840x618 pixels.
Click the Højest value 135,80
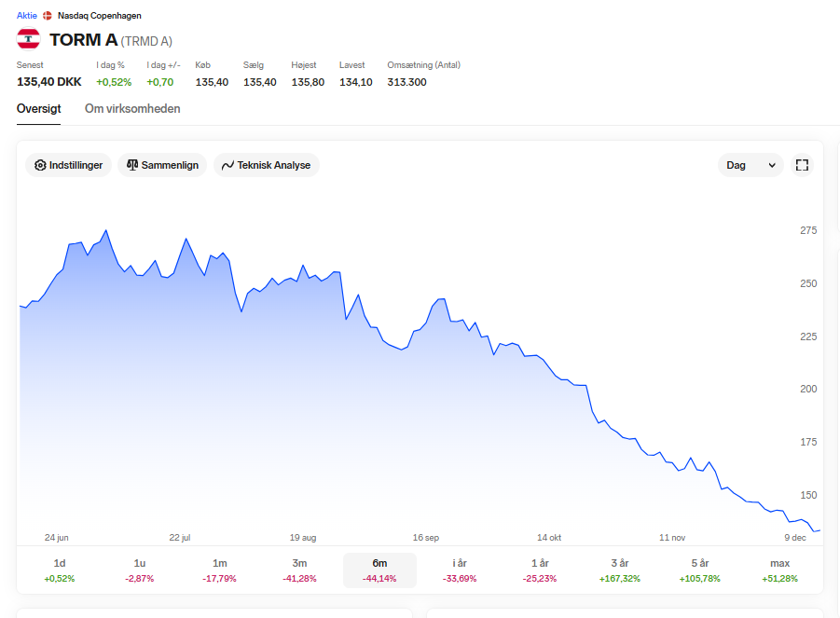tap(308, 82)
